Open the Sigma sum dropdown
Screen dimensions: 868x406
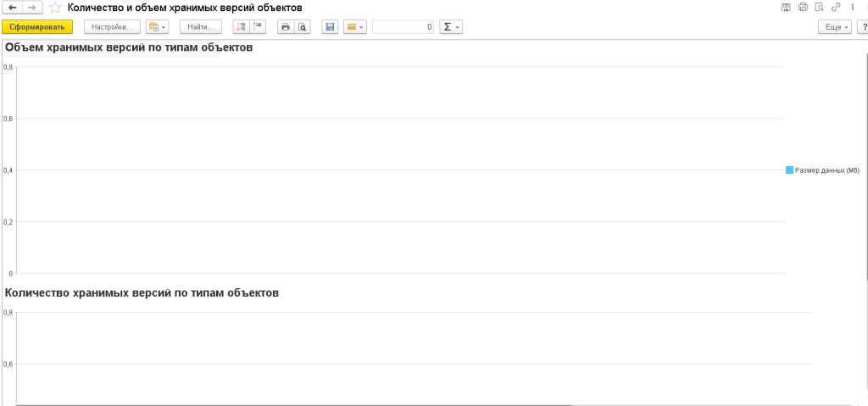tap(451, 26)
